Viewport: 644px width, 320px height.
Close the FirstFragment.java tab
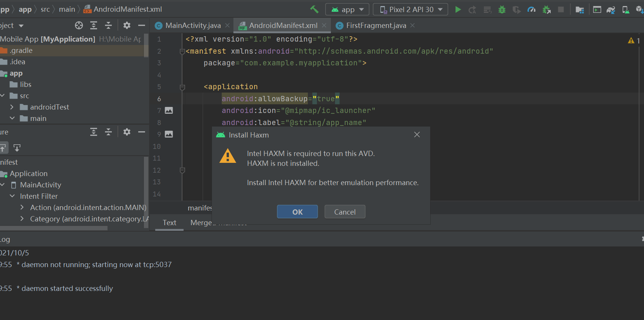412,25
